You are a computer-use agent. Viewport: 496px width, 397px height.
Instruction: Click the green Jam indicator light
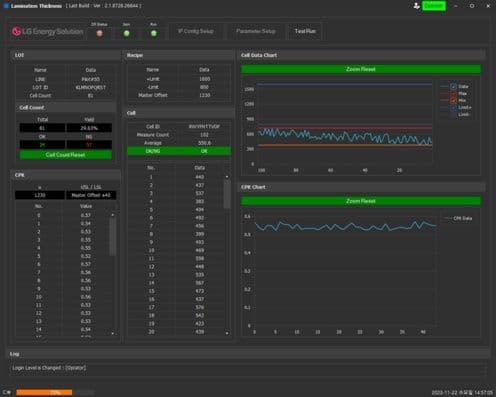126,33
